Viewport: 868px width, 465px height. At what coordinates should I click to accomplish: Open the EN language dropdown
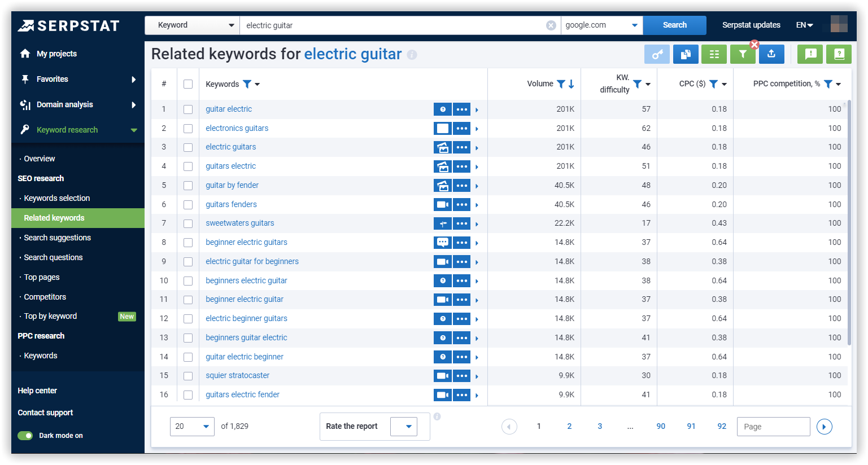(804, 25)
